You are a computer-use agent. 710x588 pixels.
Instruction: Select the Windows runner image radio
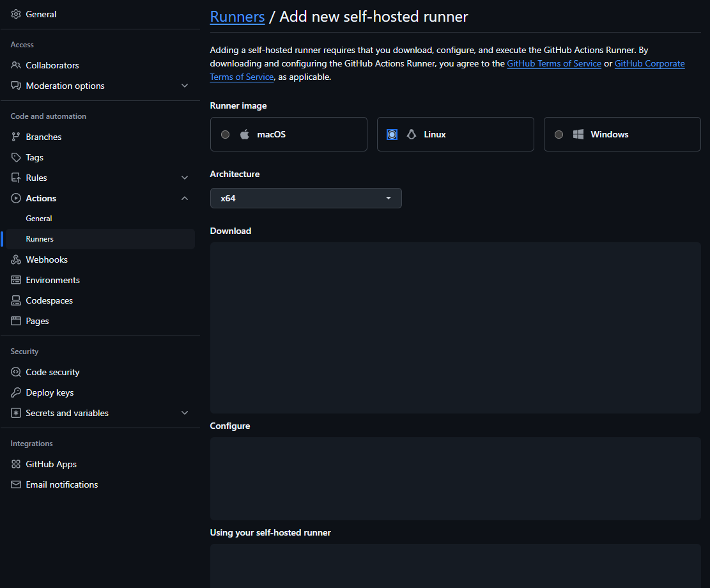coord(559,135)
